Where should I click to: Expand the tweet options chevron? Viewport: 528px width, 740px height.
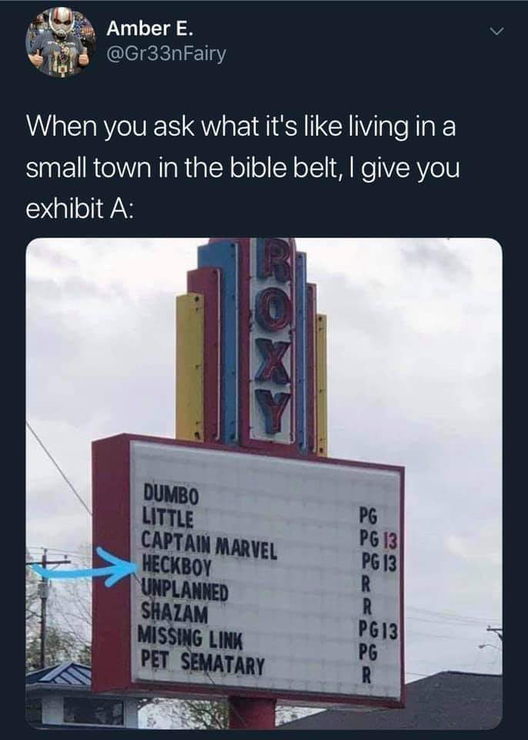pyautogui.click(x=496, y=32)
